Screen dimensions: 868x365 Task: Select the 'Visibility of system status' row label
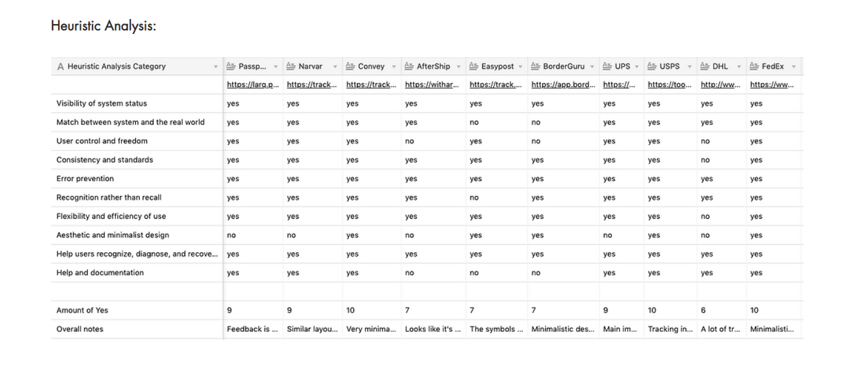point(102,104)
